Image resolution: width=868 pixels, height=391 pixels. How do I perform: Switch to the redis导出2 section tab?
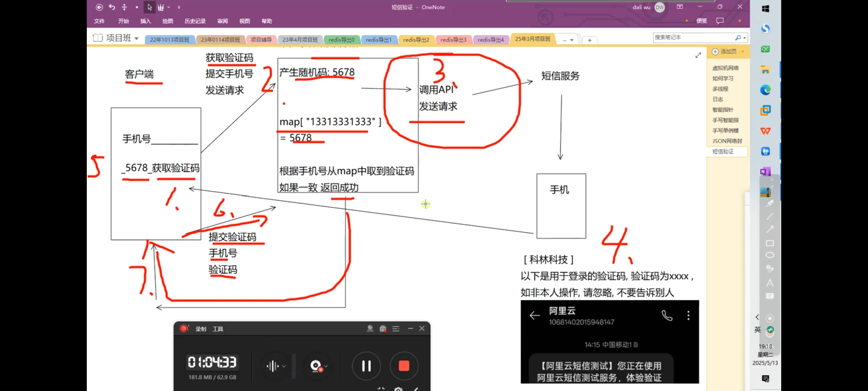(x=416, y=40)
